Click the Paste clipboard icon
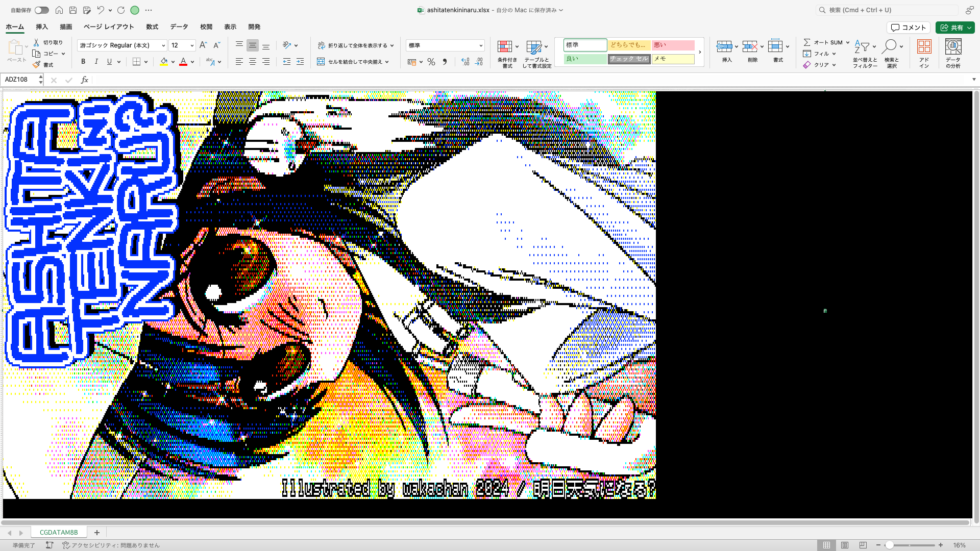The height and width of the screenshot is (551, 980). tap(15, 47)
